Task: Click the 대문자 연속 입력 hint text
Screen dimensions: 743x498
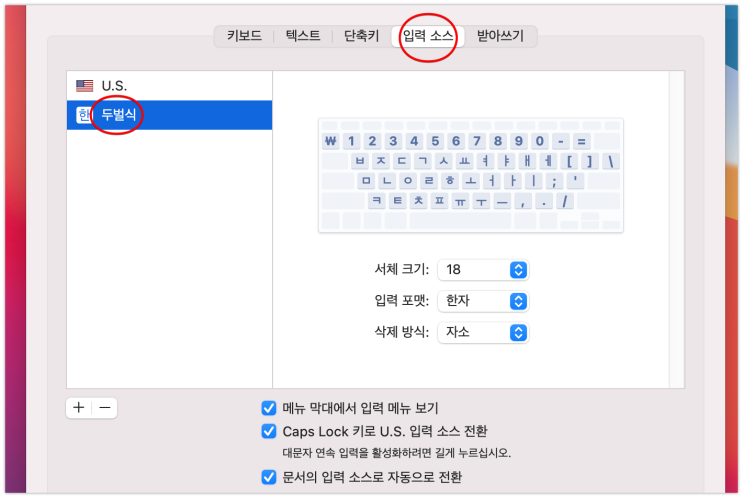Action: pyautogui.click(x=397, y=453)
